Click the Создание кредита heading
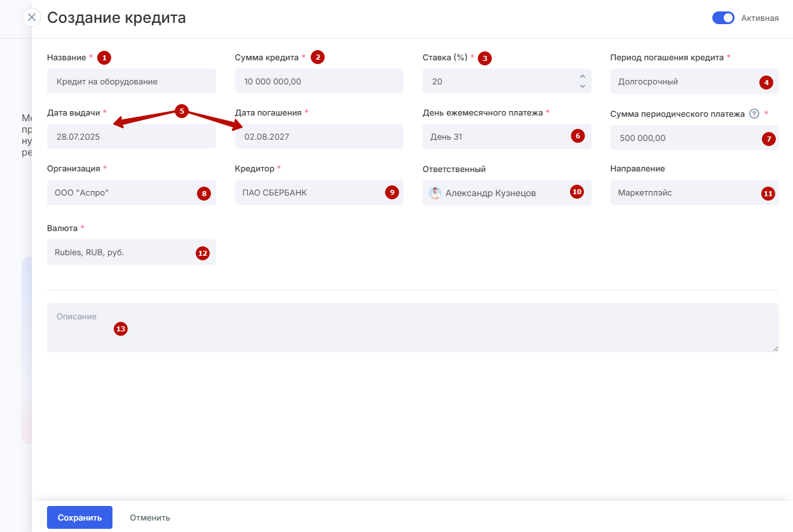This screenshot has height=532, width=793. pos(116,18)
